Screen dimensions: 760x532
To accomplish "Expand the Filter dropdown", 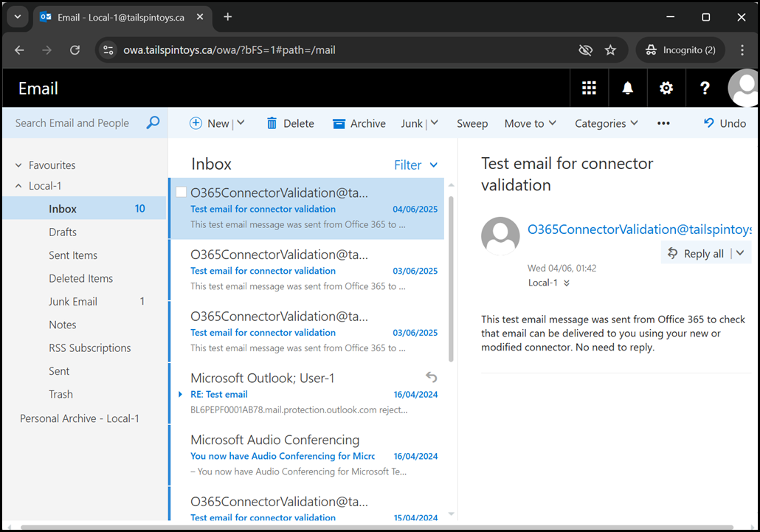I will [x=415, y=165].
